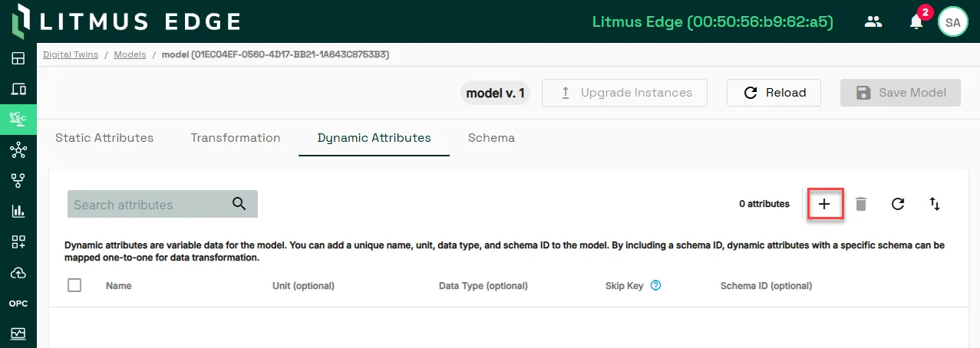Go to Digital Twins breadcrumb link
This screenshot has height=348, width=980.
pos(71,54)
